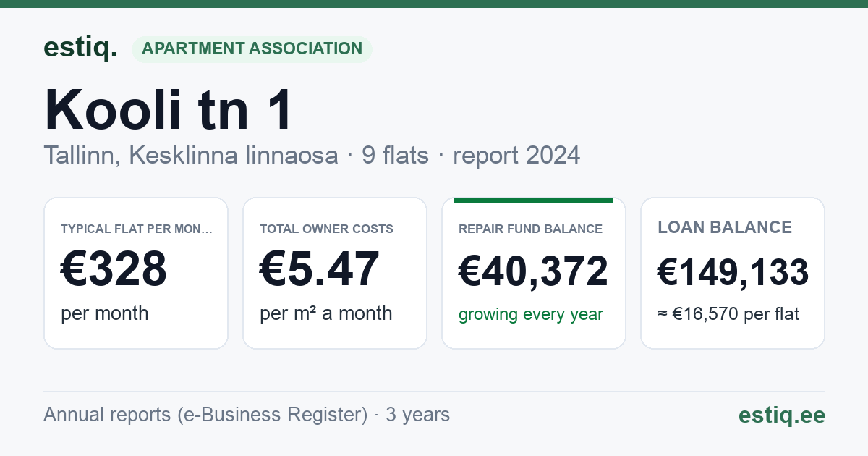Click the TOTAL OWNER COSTS label
Image resolution: width=868 pixels, height=456 pixels.
point(327,229)
